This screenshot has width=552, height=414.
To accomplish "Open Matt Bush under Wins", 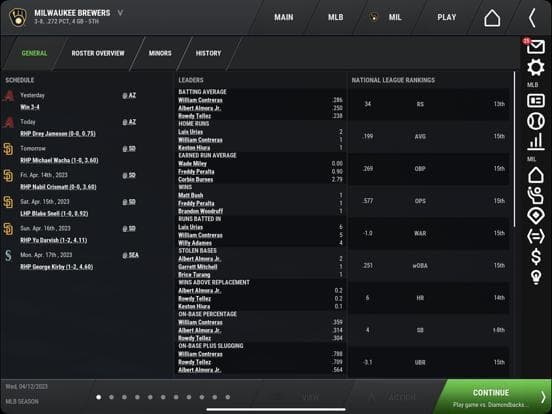I will [x=190, y=195].
